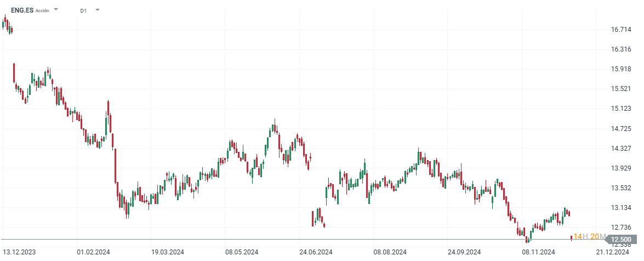Select the D1 timeframe label
Screen dimensions: 644x261
[83, 10]
